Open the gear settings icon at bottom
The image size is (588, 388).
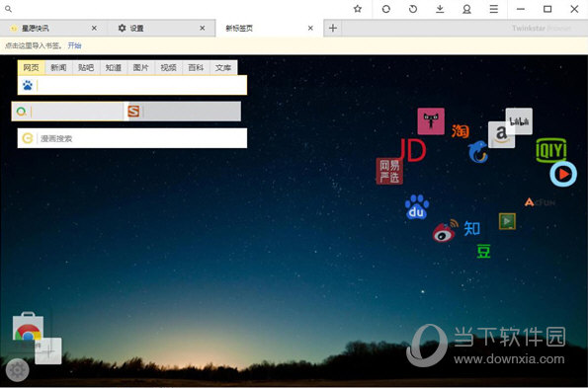click(x=17, y=369)
